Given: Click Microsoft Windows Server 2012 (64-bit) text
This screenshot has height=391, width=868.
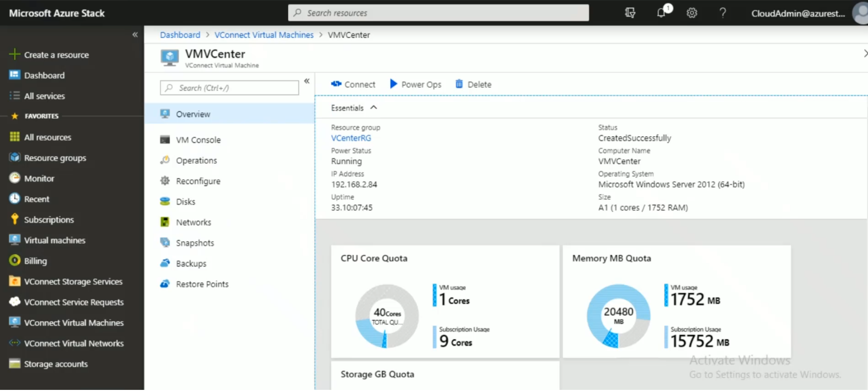Looking at the screenshot, I should [x=671, y=185].
